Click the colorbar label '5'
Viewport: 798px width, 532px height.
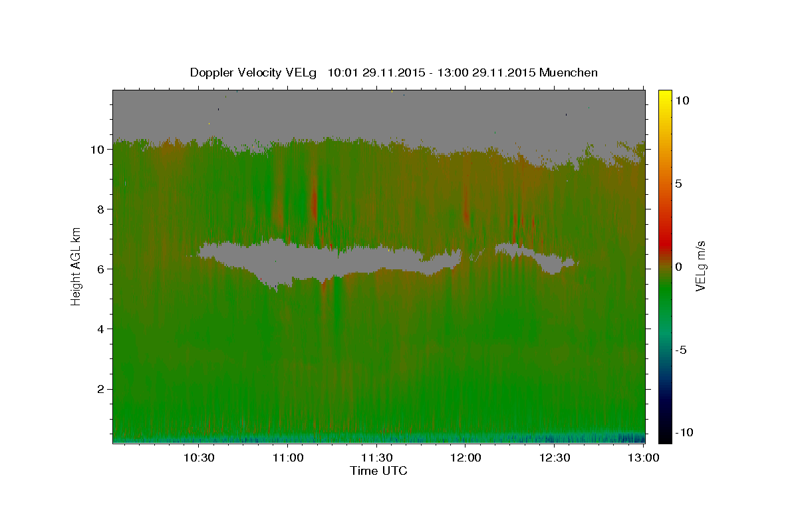pyautogui.click(x=679, y=184)
